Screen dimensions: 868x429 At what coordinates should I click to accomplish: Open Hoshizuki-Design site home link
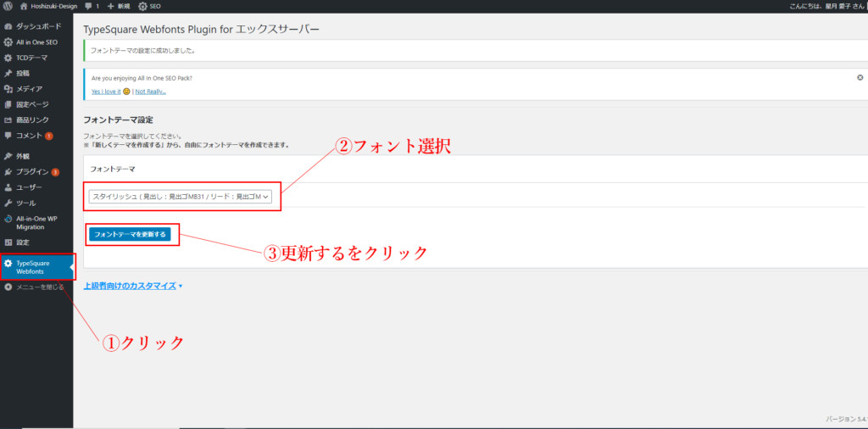48,6
